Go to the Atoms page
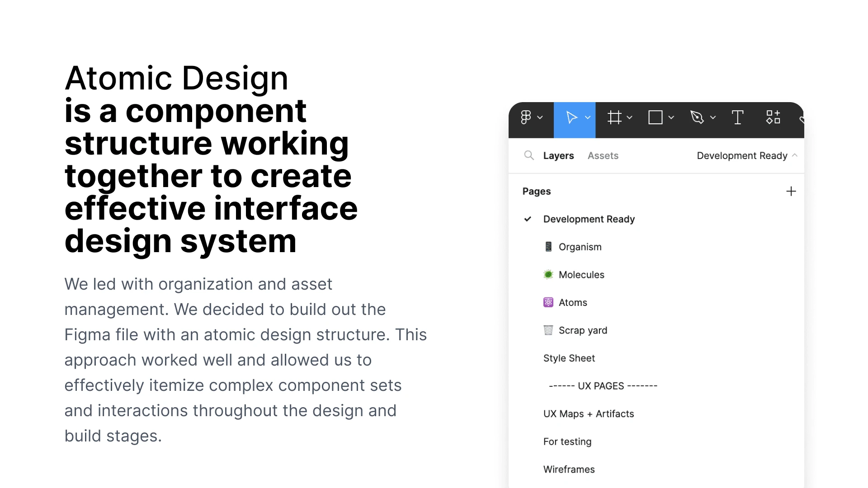 (572, 303)
